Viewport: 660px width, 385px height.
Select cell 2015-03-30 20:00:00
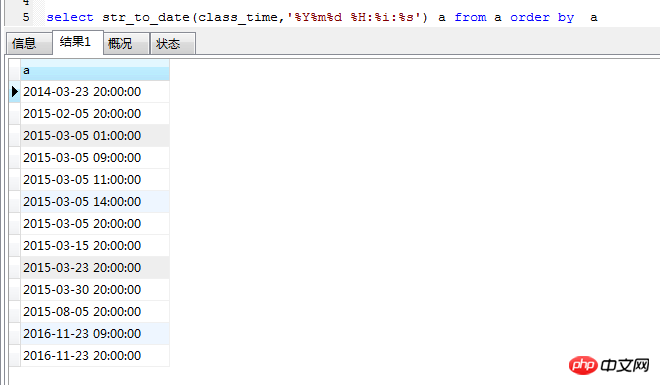point(95,289)
